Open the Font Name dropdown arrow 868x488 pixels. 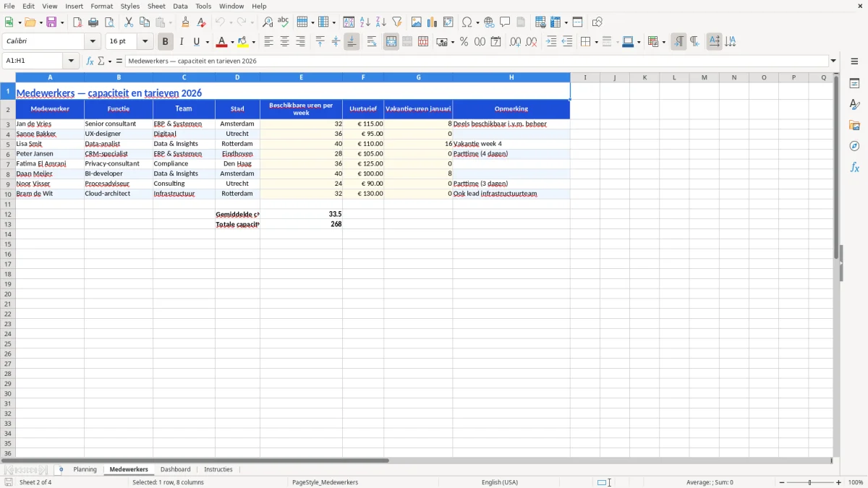[93, 42]
